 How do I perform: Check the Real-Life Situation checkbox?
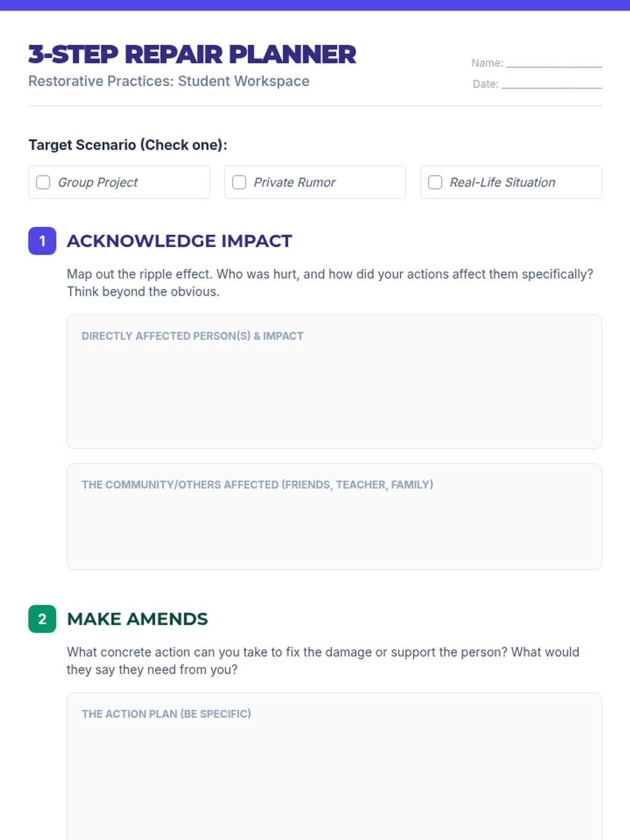coord(435,182)
